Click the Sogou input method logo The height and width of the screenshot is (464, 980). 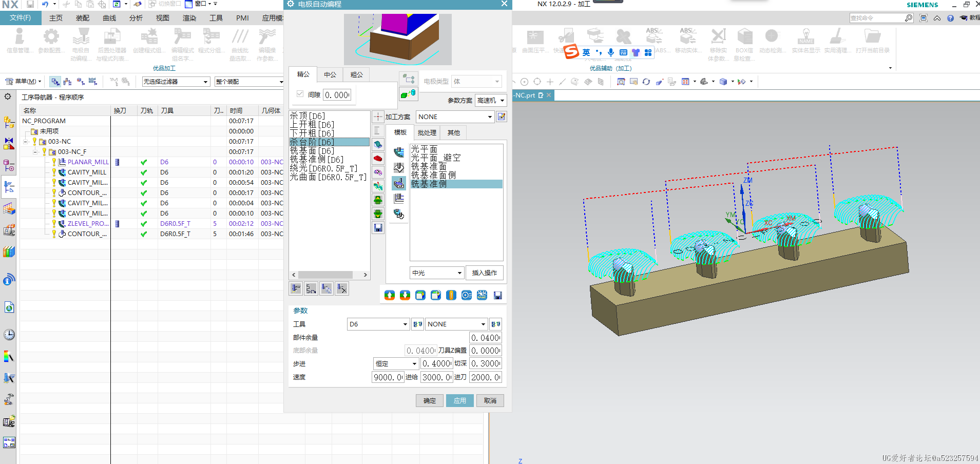(571, 52)
